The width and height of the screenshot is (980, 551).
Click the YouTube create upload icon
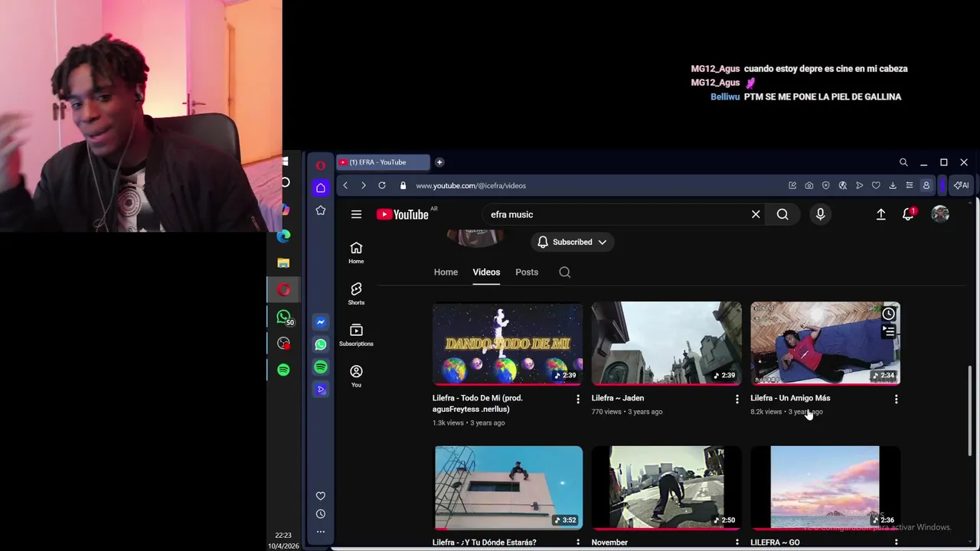point(881,215)
